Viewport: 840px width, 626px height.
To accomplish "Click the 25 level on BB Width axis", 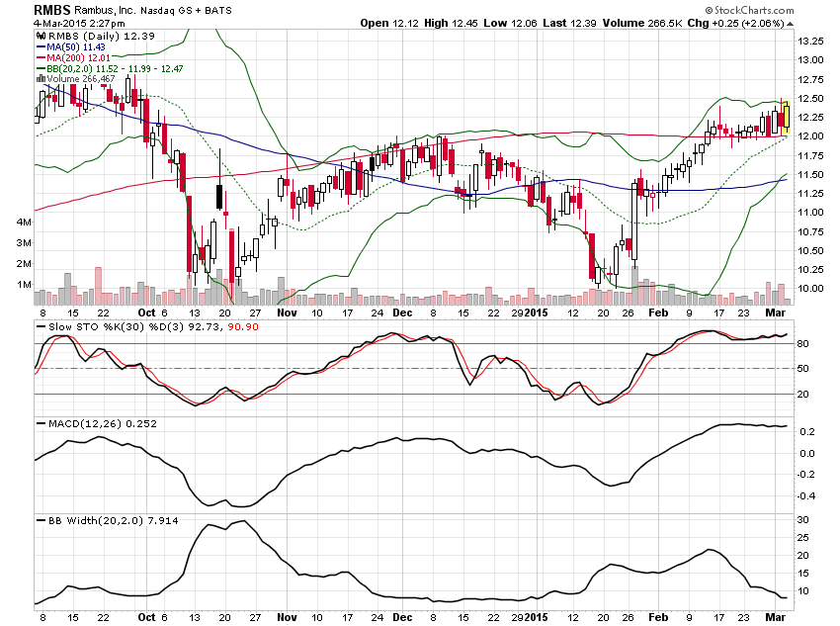I will click(x=803, y=538).
